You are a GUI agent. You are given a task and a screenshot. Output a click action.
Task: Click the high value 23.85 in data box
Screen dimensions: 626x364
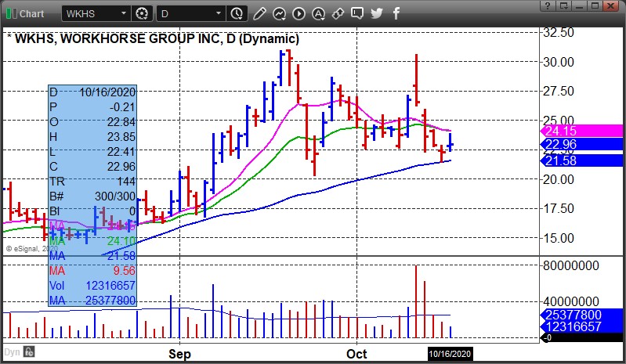[121, 137]
